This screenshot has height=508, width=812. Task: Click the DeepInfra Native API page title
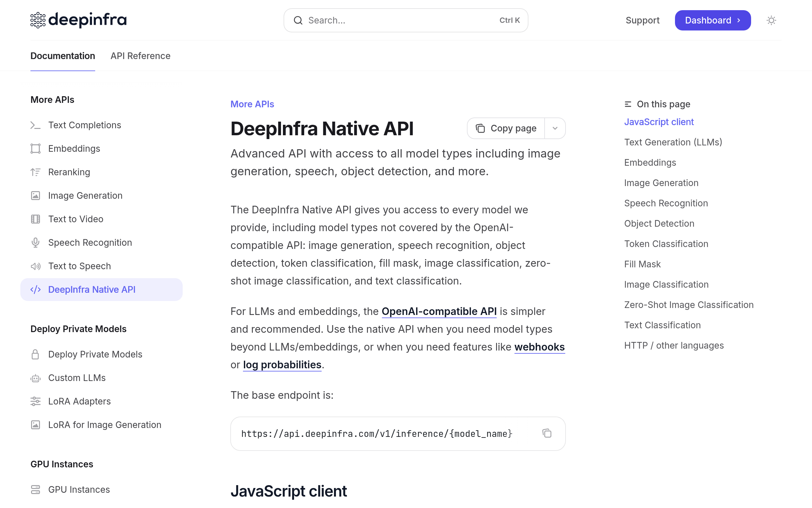[x=322, y=129]
